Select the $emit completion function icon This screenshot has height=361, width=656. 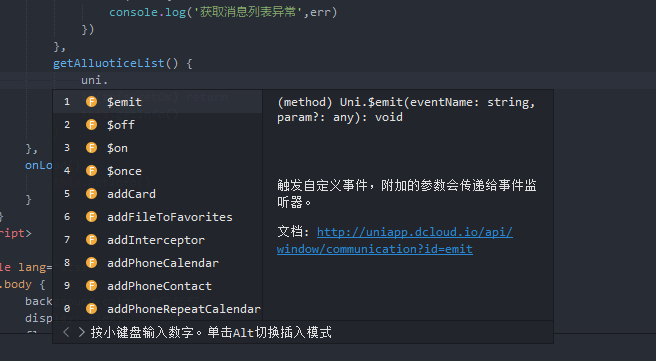click(x=91, y=102)
